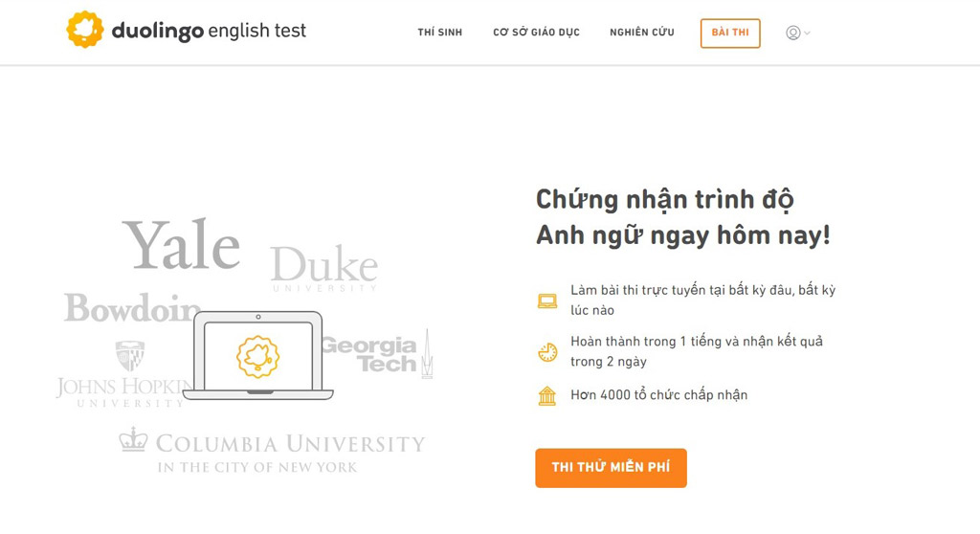Click the Johns Hopkins University logo

point(123,374)
